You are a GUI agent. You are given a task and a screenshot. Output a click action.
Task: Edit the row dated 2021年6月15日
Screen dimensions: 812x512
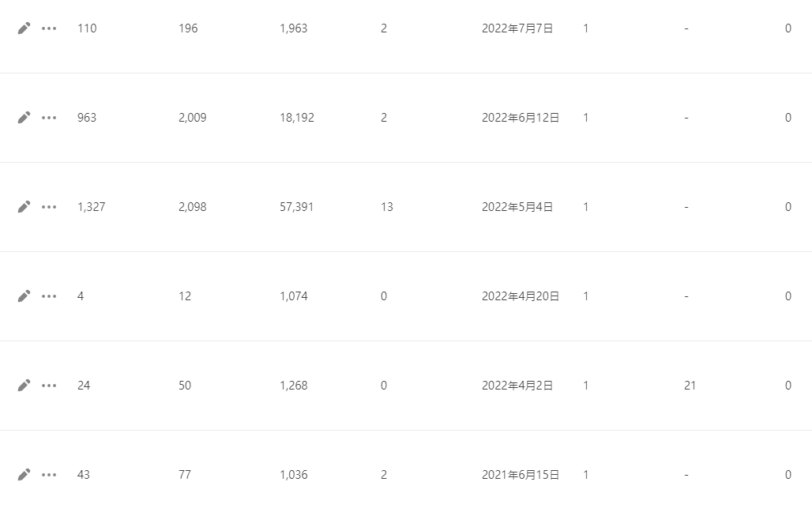24,474
